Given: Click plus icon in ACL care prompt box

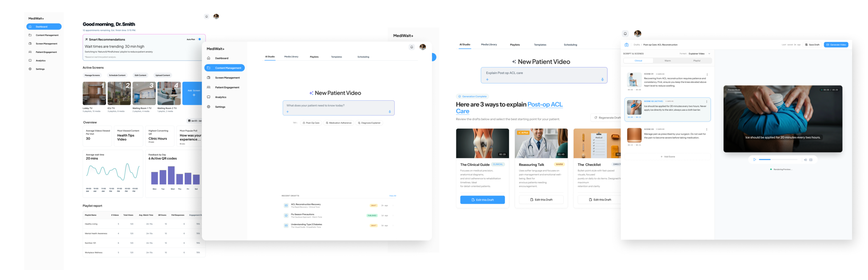Looking at the screenshot, I should click(487, 80).
